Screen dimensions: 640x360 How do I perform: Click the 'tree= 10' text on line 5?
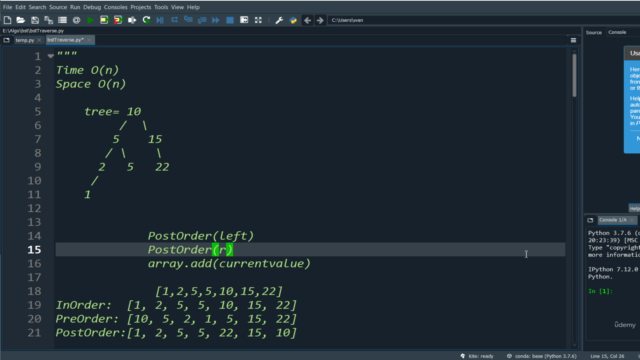click(x=112, y=111)
